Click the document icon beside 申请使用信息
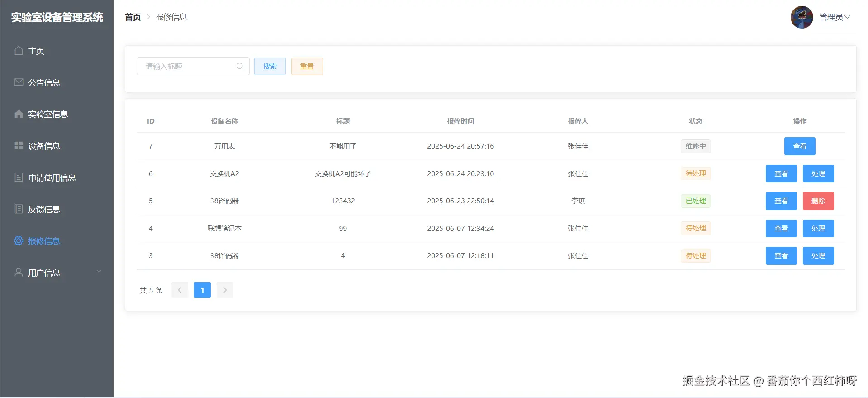This screenshot has width=868, height=398. coord(19,177)
